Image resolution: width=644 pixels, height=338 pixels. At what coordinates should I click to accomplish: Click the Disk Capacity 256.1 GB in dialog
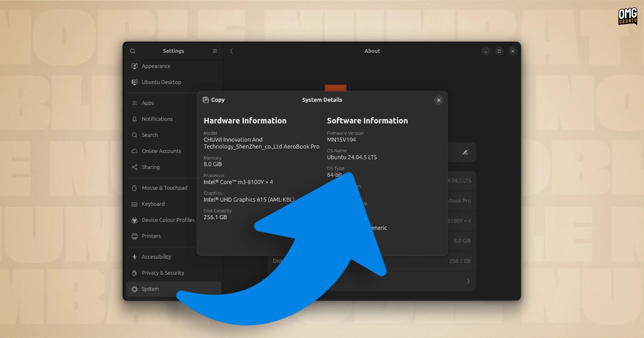point(215,217)
